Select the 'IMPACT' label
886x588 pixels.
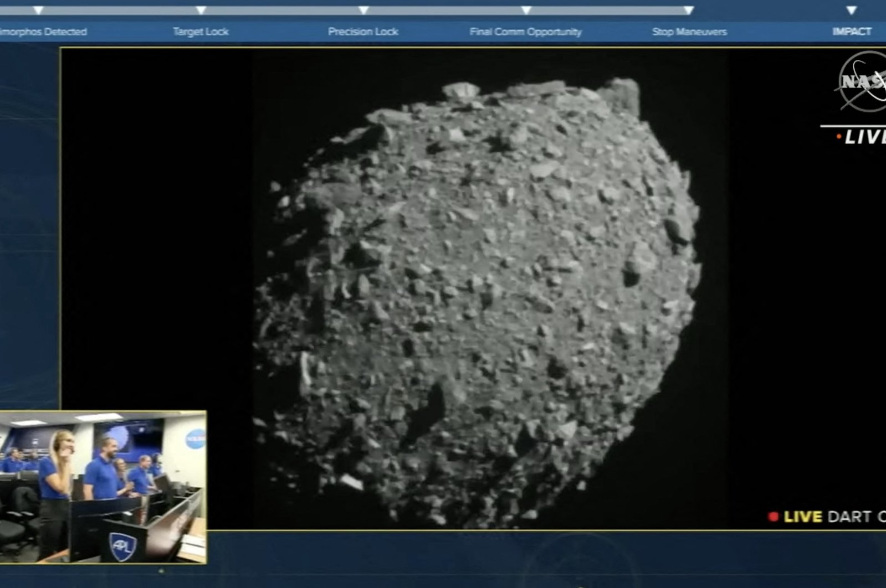click(852, 32)
